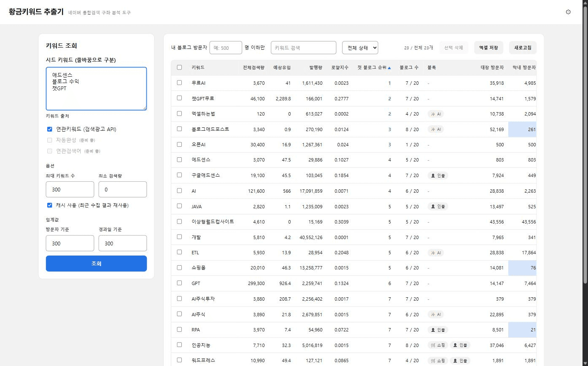588x366 pixels.
Task: Click keyword cell 구글애드센스
Action: [205, 175]
